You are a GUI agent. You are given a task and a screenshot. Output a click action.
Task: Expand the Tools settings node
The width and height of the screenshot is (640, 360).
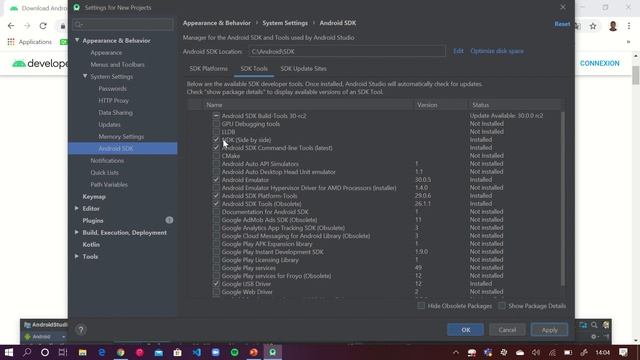coord(77,256)
